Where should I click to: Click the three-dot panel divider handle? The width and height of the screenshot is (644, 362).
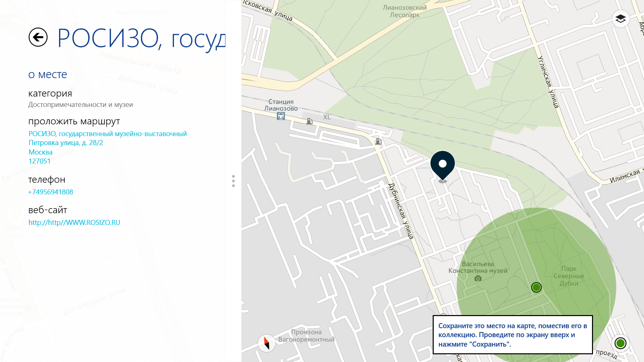pyautogui.click(x=233, y=181)
